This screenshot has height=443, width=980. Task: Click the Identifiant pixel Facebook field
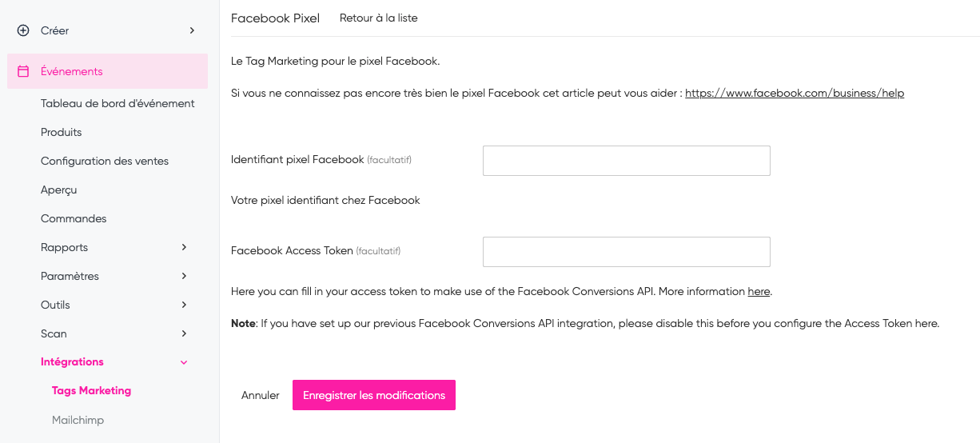(626, 161)
